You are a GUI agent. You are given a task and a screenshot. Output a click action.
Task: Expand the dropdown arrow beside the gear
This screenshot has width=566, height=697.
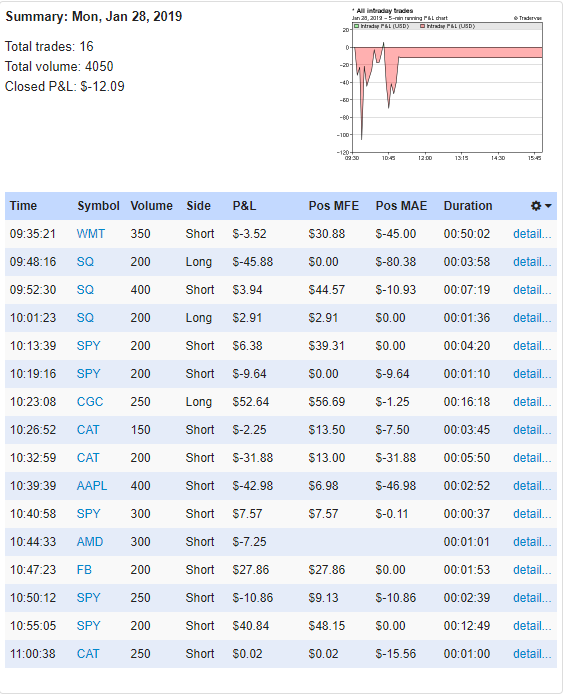[x=548, y=206]
